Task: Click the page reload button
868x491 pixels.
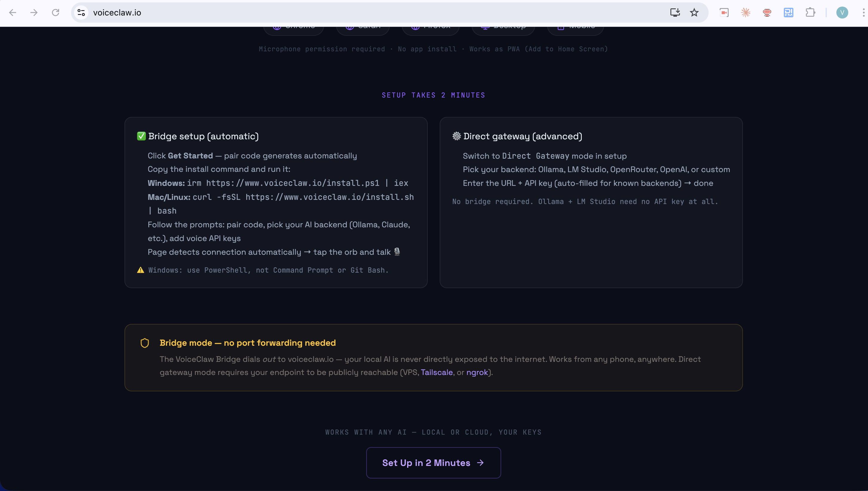Action: [x=55, y=13]
